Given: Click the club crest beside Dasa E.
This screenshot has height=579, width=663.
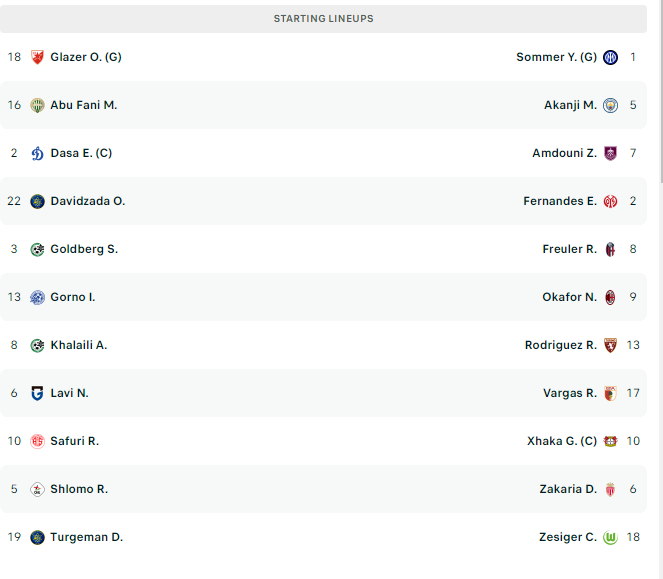Looking at the screenshot, I should click(37, 153).
